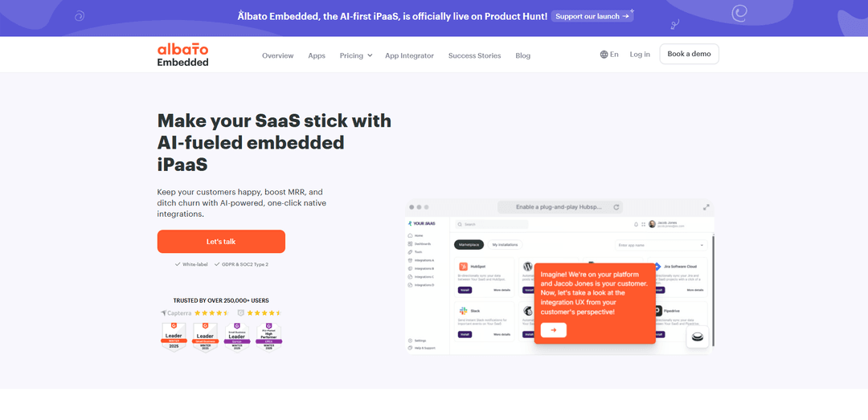The height and width of the screenshot is (420, 868).
Task: Click the notification bell in demo
Action: [x=636, y=225]
